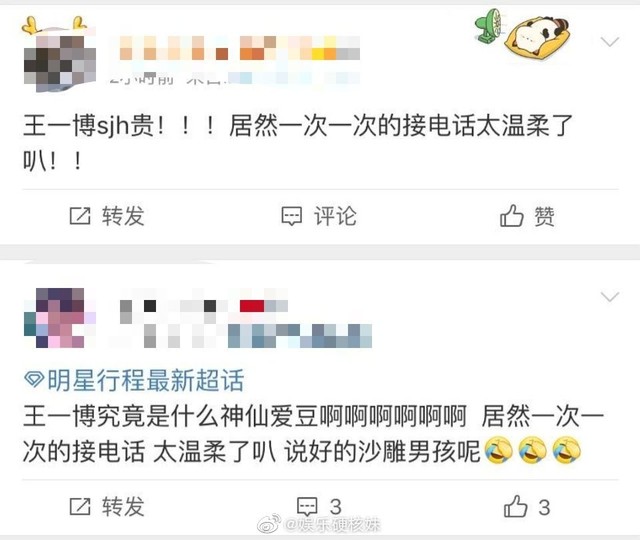The width and height of the screenshot is (640, 540).
Task: Click the 评论 label on first post
Action: click(335, 216)
